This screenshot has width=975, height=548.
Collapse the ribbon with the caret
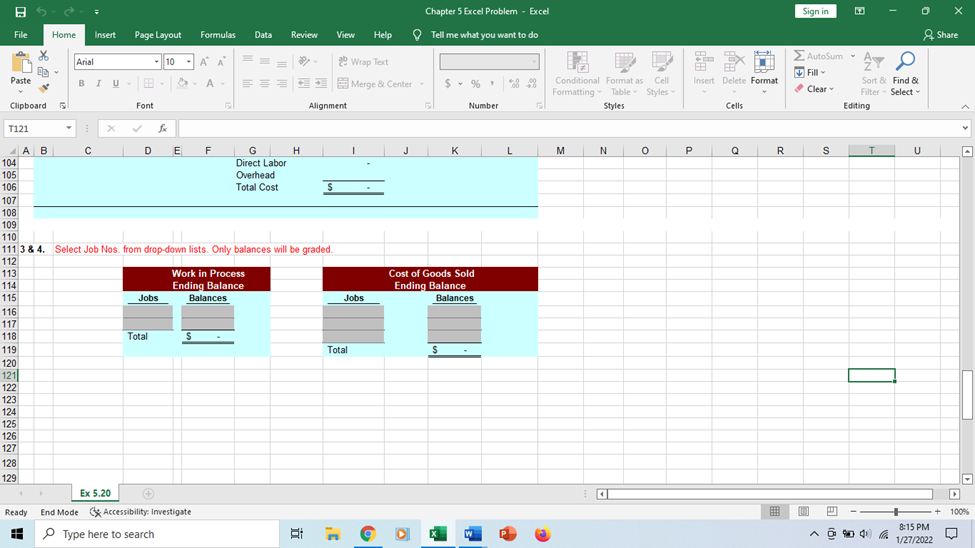click(965, 106)
